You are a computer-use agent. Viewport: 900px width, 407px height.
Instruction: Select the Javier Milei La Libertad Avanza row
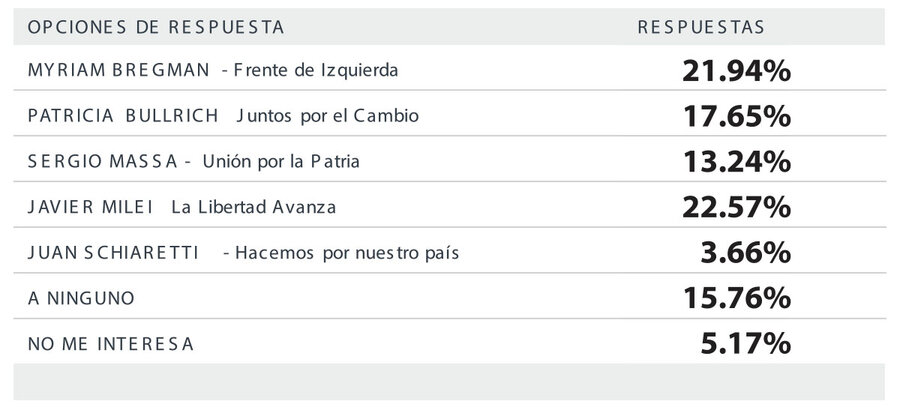[449, 204]
